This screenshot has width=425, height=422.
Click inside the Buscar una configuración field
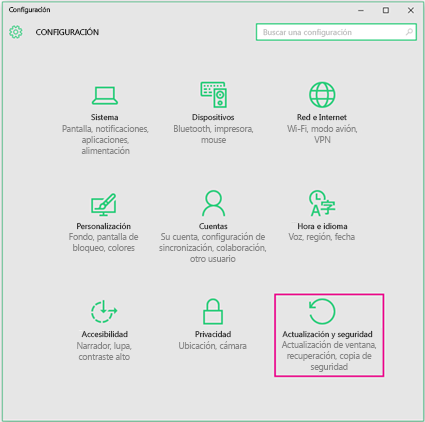336,32
